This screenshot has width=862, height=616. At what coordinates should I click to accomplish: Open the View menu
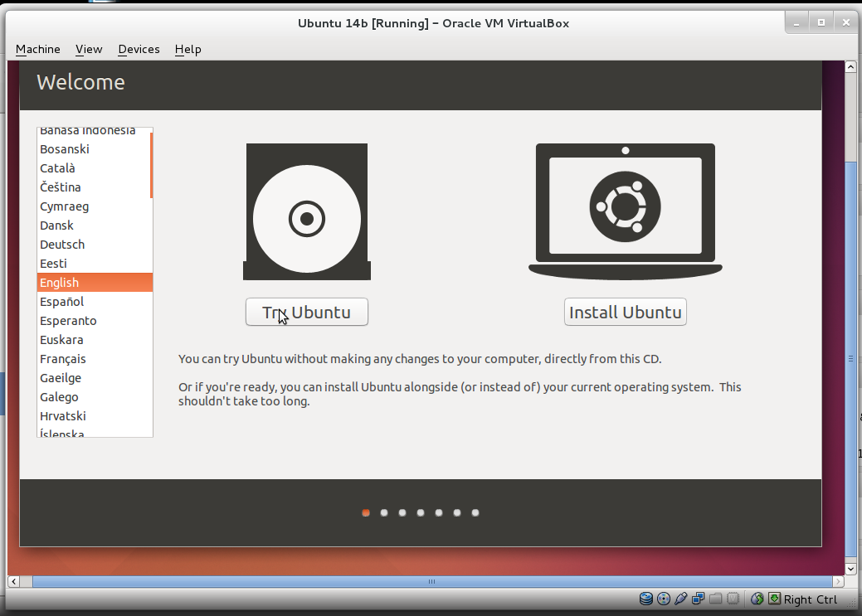88,49
